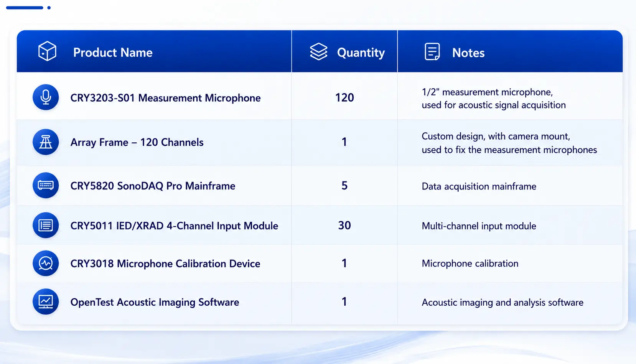636x364 pixels.
Task: Click the input module icon for CRY5011
Action: pyautogui.click(x=46, y=225)
